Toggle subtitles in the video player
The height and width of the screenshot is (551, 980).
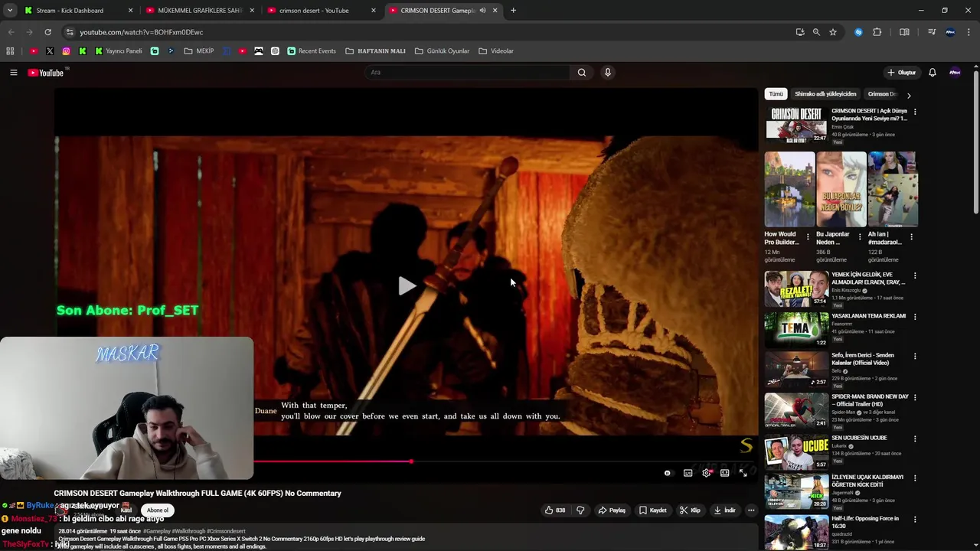[688, 473]
